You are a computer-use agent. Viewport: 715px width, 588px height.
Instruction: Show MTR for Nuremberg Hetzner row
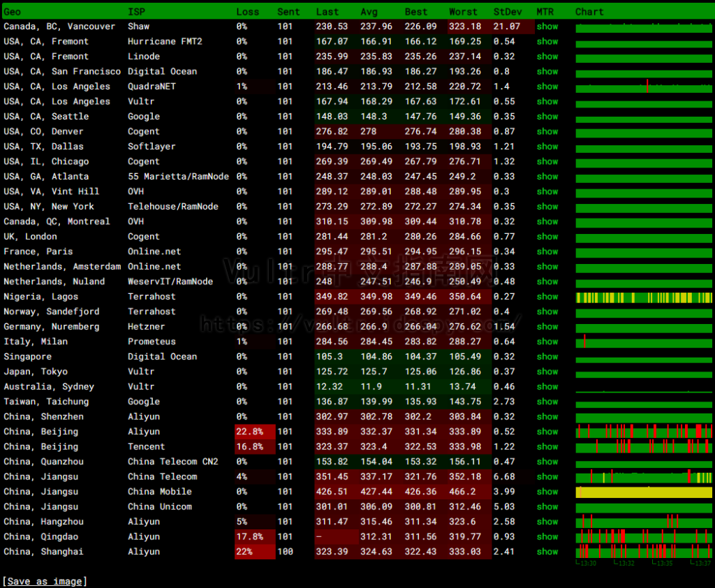point(547,327)
